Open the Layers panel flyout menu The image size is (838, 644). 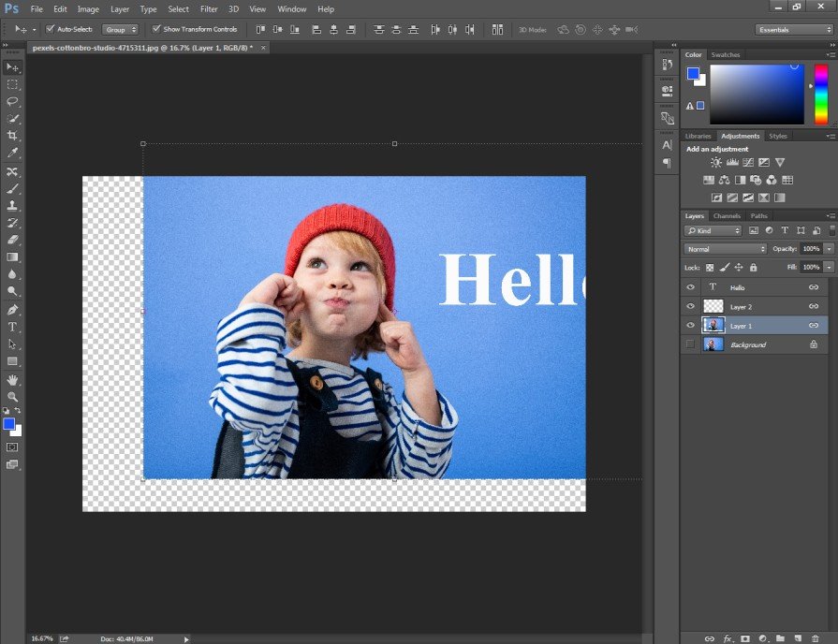[831, 216]
